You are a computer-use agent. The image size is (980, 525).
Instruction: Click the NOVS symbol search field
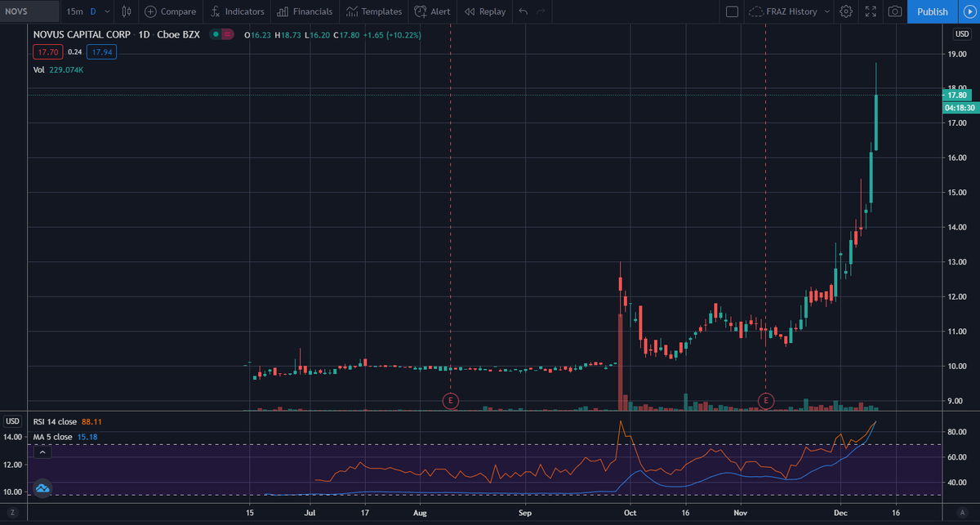[30, 11]
